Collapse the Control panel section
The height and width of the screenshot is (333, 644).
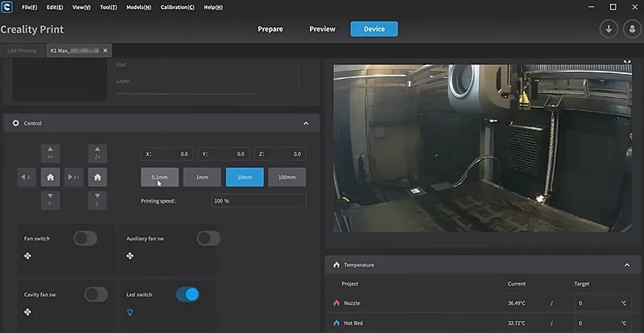click(x=306, y=123)
